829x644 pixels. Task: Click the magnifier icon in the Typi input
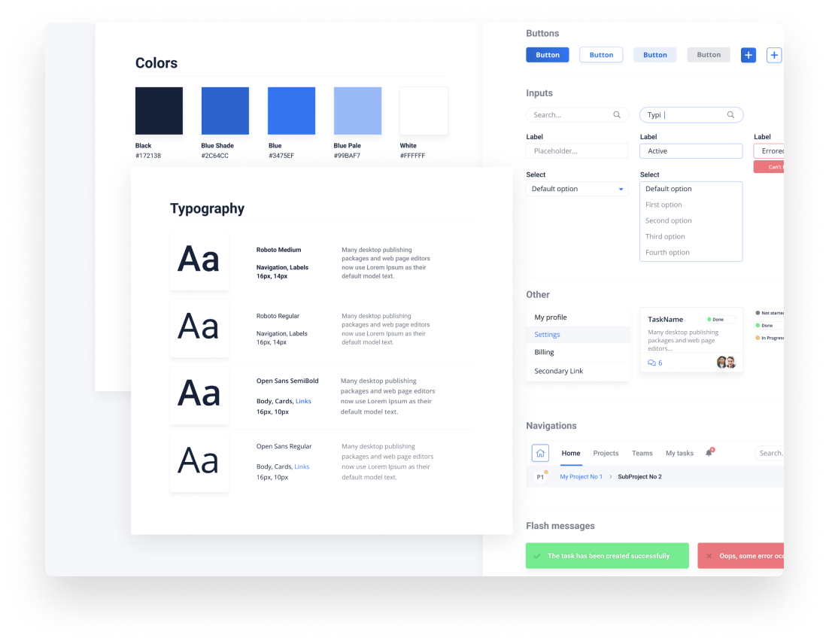730,115
